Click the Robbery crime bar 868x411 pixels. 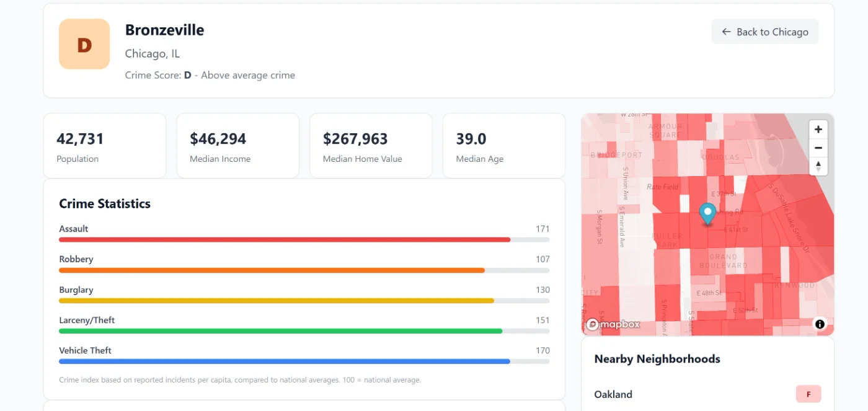304,270
